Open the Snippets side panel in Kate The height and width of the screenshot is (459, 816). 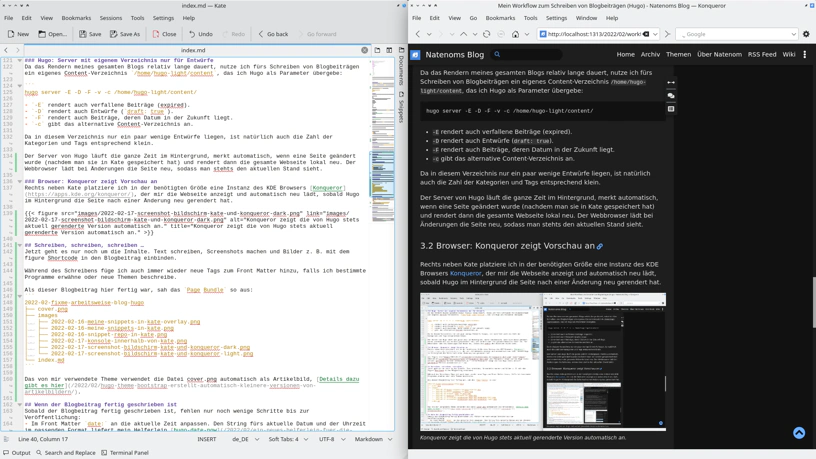tap(401, 107)
